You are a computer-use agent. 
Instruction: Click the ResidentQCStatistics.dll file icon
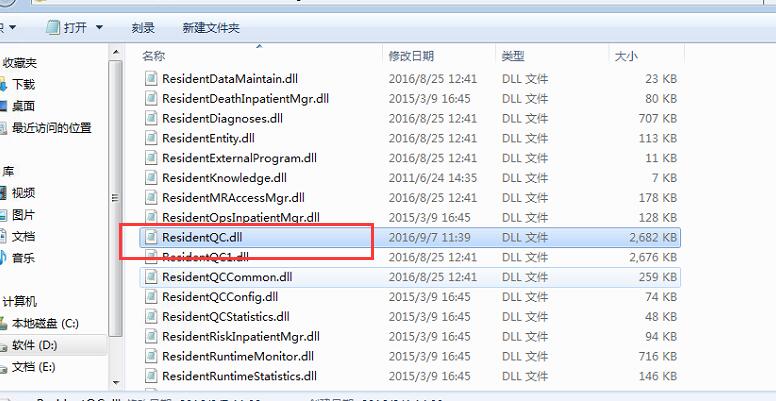pyautogui.click(x=151, y=317)
